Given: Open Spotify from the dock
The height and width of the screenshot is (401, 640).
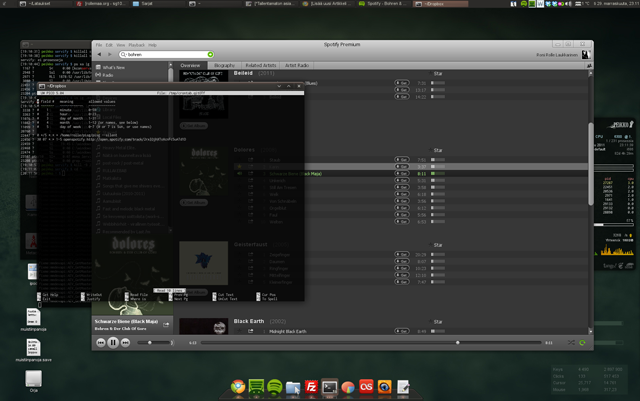Looking at the screenshot, I should pos(275,387).
